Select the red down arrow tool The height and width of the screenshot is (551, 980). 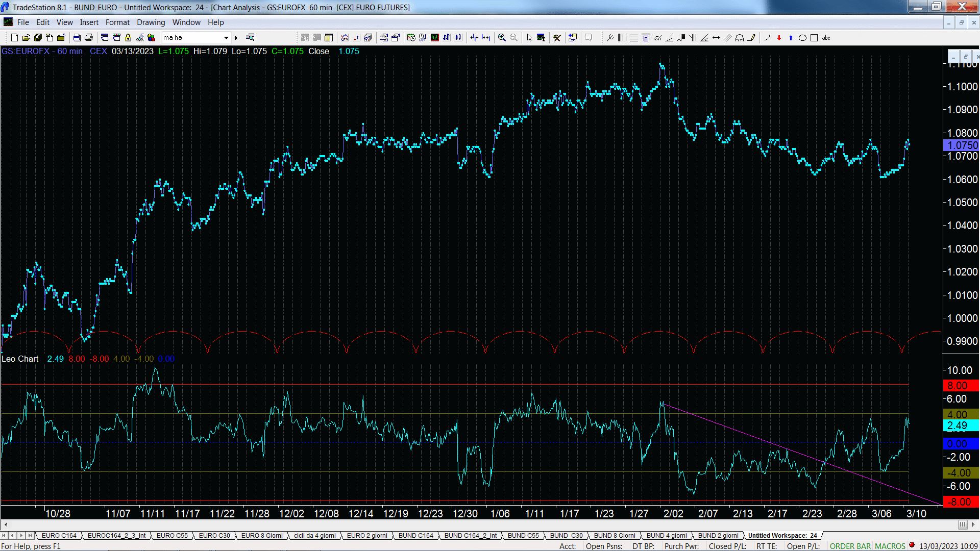[779, 38]
